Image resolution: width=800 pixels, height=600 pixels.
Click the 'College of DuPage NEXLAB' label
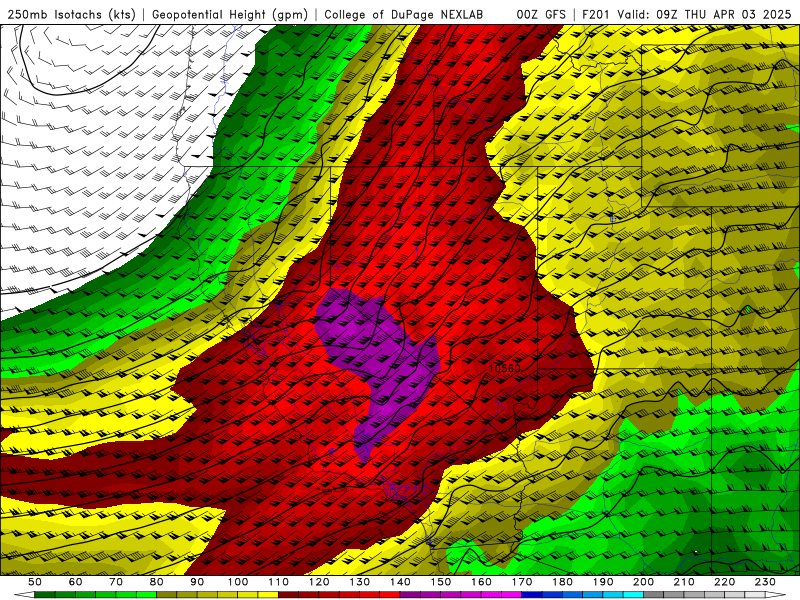[403, 14]
